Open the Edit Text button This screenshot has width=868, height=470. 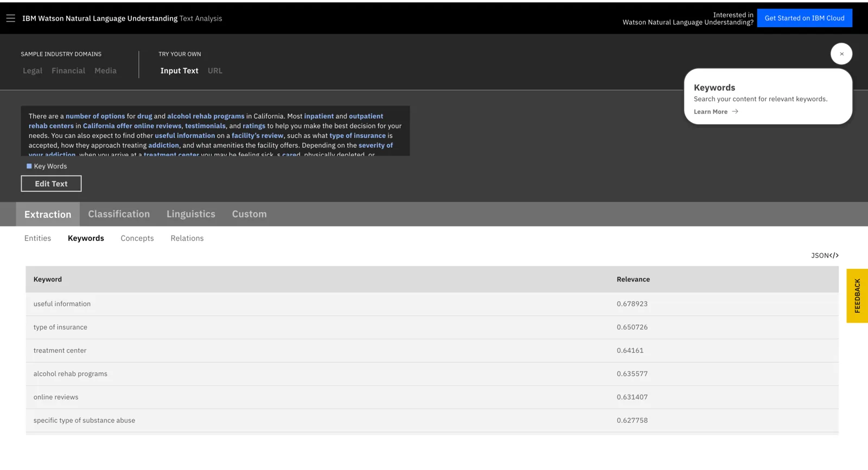pyautogui.click(x=51, y=184)
